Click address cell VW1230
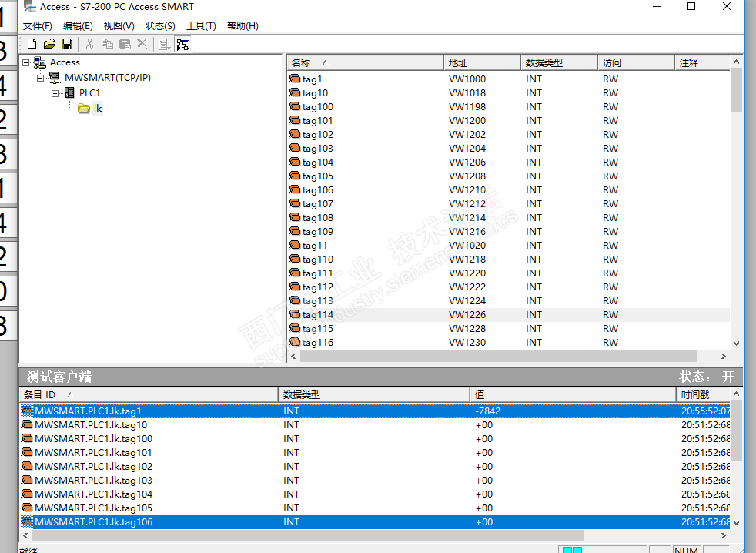 pyautogui.click(x=467, y=342)
